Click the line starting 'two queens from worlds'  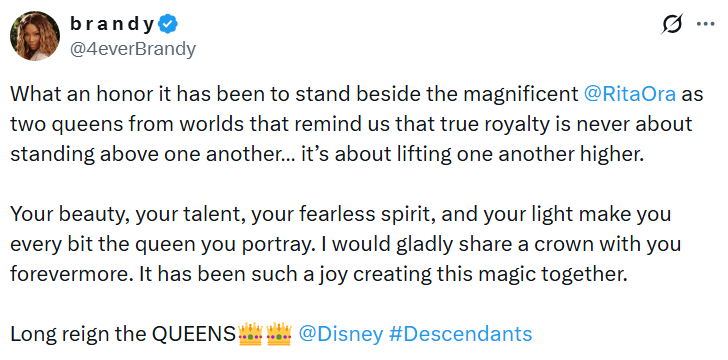click(x=351, y=124)
